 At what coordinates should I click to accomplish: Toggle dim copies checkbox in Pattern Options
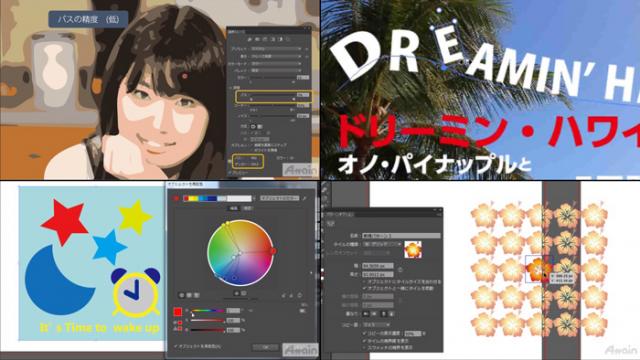pos(364,333)
